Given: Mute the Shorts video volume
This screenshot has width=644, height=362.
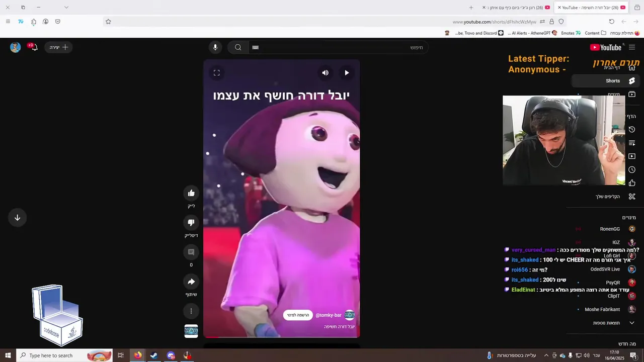Looking at the screenshot, I should (x=325, y=73).
